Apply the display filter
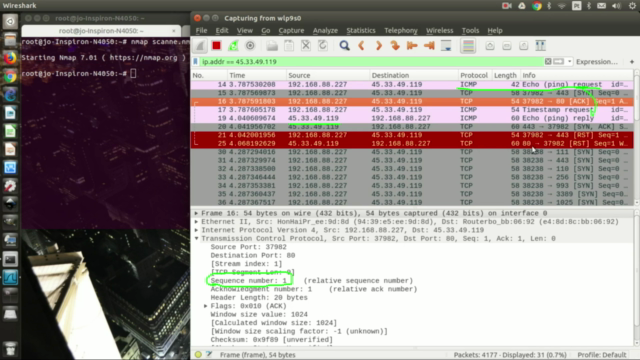 (558, 62)
